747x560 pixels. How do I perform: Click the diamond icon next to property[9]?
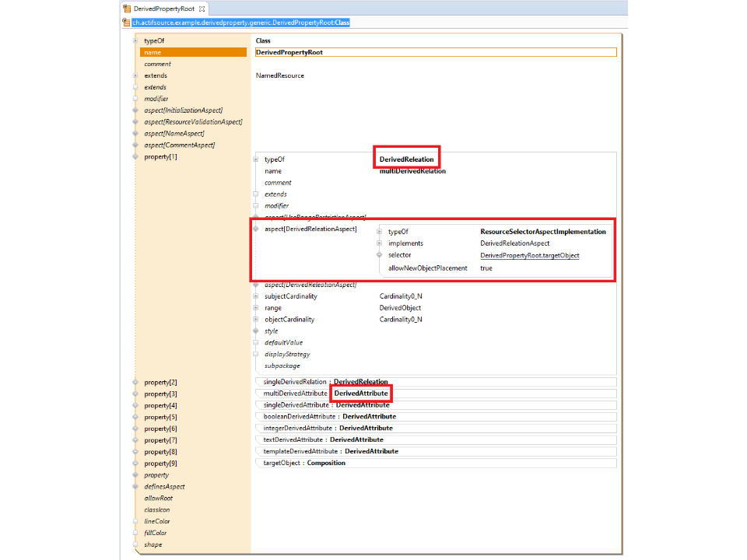click(x=135, y=464)
